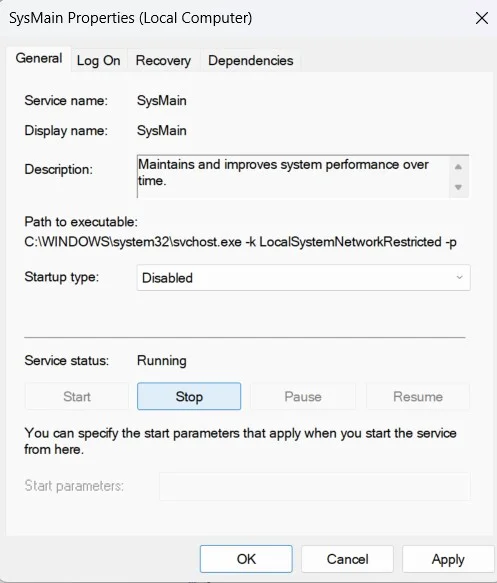This screenshot has height=583, width=497.
Task: Click the SysMain value beside Service name
Action: click(162, 101)
